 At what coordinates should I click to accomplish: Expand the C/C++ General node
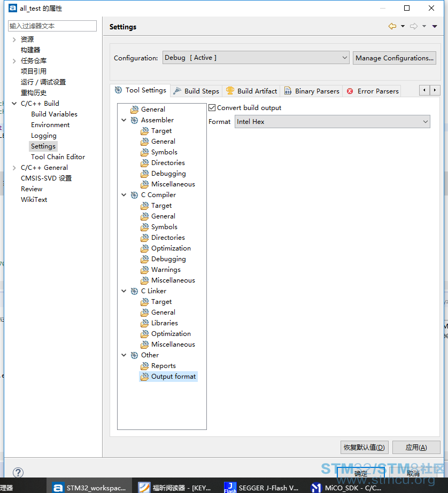pyautogui.click(x=14, y=168)
